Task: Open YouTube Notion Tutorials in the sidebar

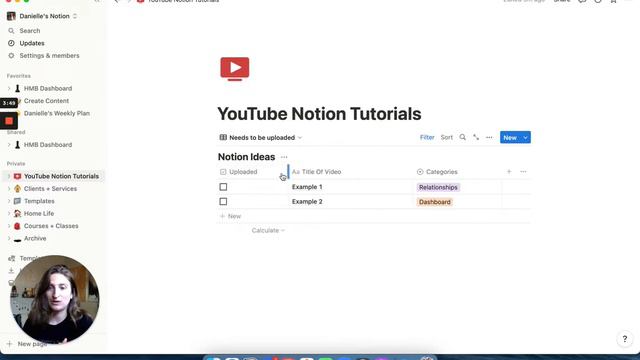Action: pos(61,176)
